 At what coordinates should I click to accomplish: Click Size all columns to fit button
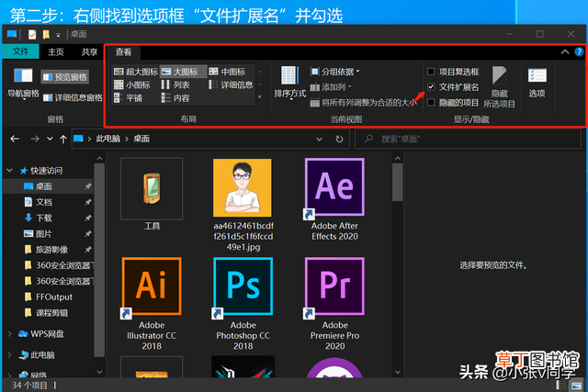pos(364,102)
